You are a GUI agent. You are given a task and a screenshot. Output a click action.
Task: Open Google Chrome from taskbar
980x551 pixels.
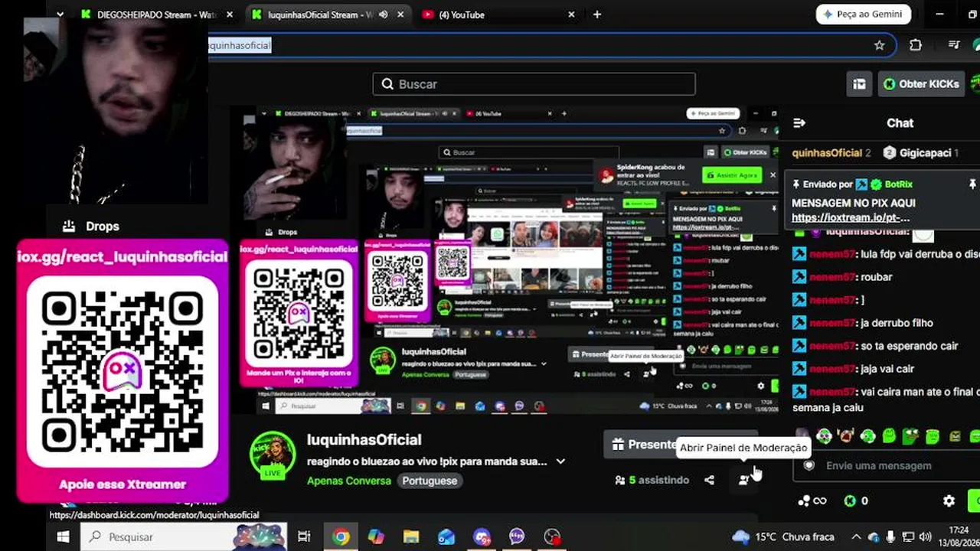(341, 536)
